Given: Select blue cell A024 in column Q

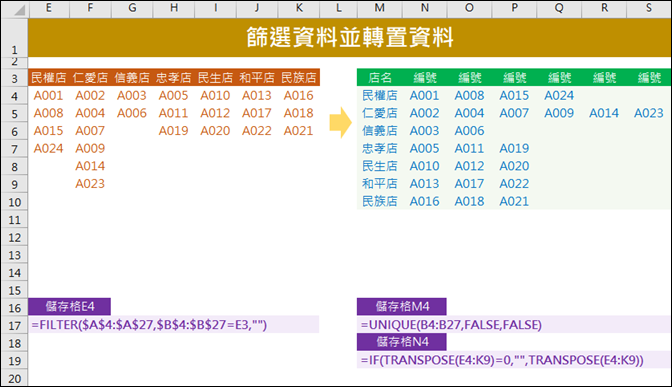Looking at the screenshot, I should 559,96.
